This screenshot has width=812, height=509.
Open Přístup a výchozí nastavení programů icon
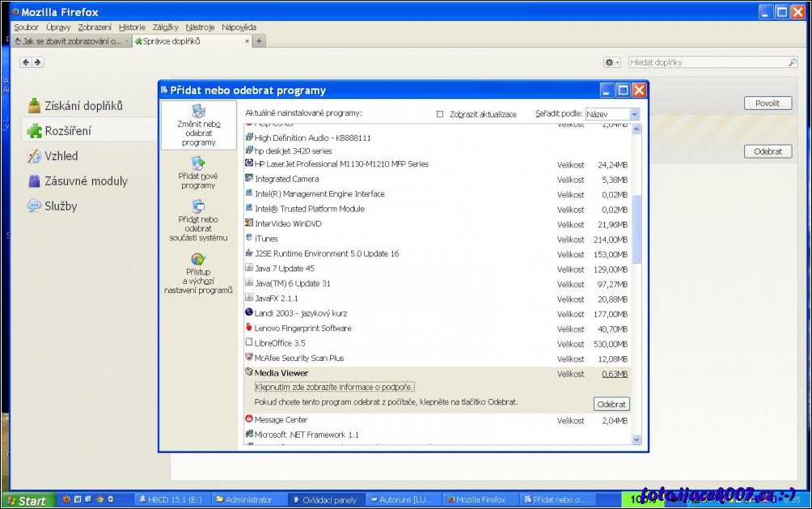click(198, 260)
